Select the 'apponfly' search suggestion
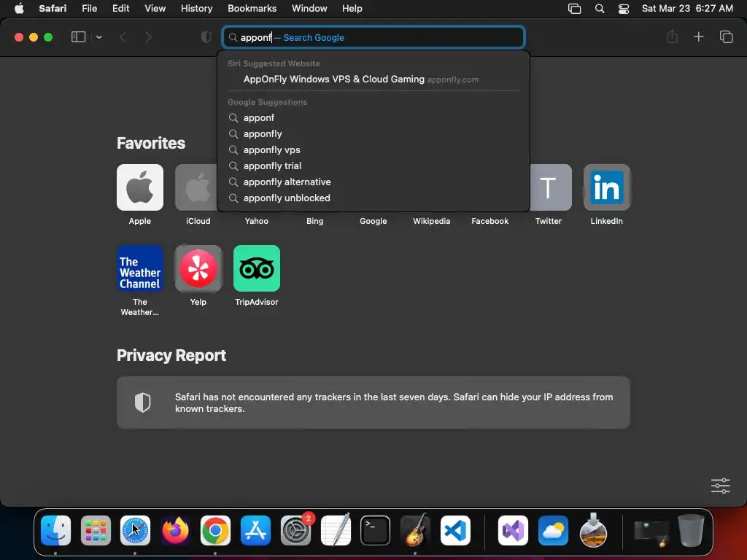The height and width of the screenshot is (560, 747). (373, 134)
